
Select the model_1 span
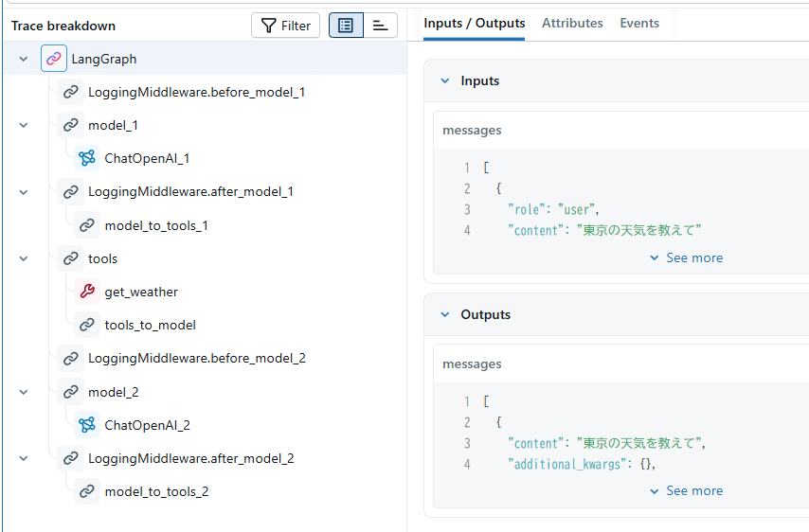(113, 125)
